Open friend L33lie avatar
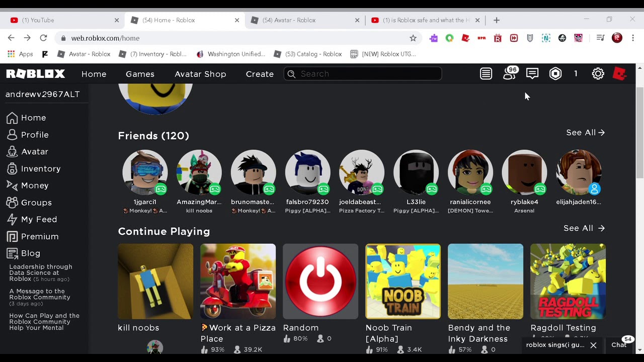The width and height of the screenshot is (644, 362). pos(416,172)
